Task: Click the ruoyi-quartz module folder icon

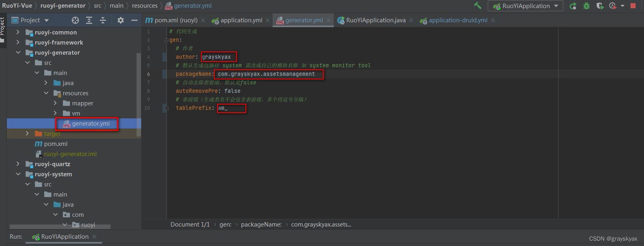Action: (29, 164)
